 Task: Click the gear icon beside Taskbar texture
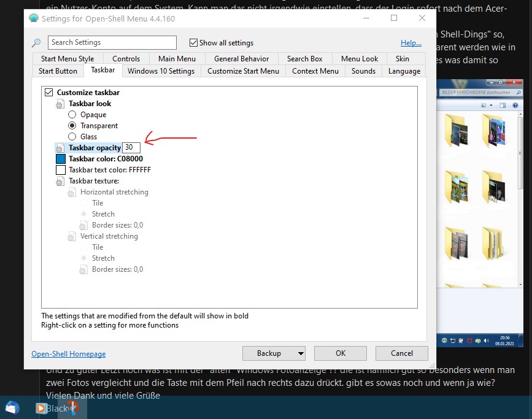click(60, 181)
